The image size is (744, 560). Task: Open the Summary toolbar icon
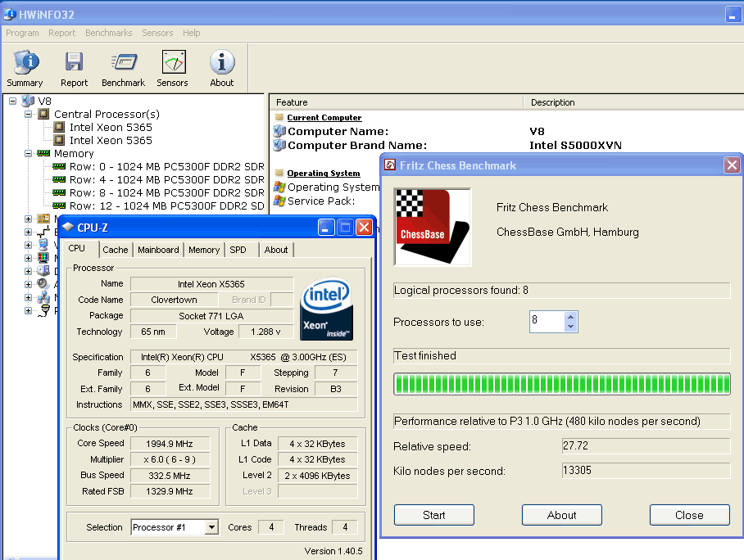tap(25, 68)
